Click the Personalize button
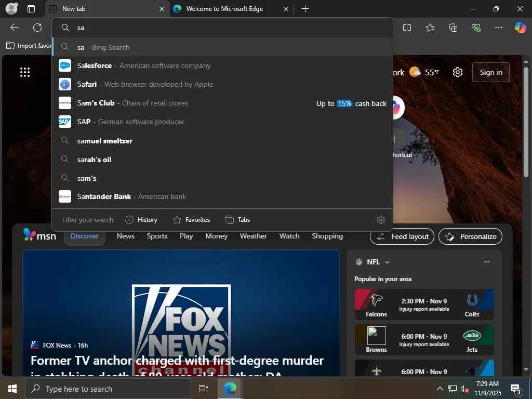532x399 pixels. (x=470, y=236)
